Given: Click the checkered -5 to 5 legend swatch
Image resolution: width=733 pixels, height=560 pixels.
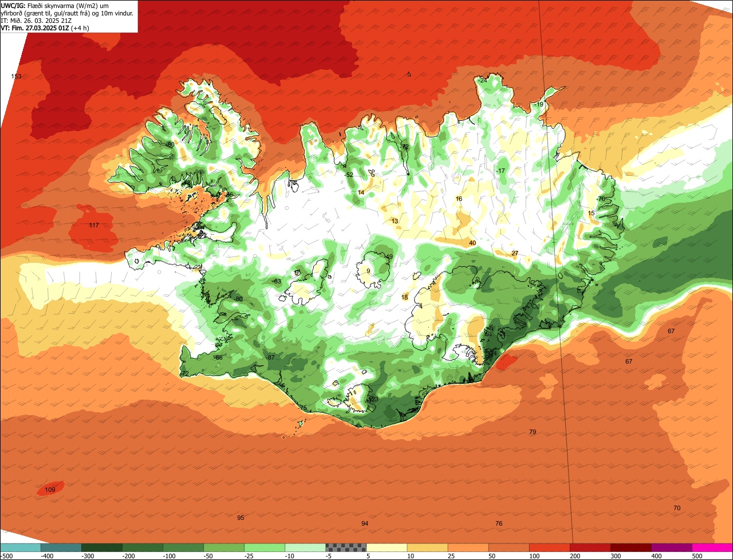Looking at the screenshot, I should coord(346,547).
